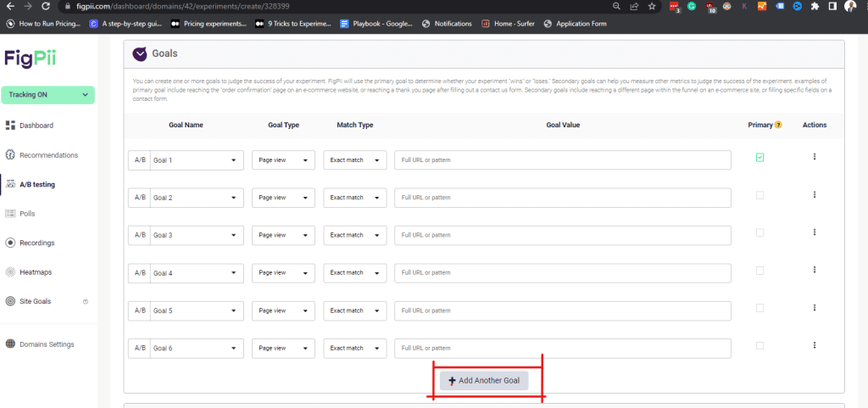Click the Primary help question icon

click(x=778, y=125)
